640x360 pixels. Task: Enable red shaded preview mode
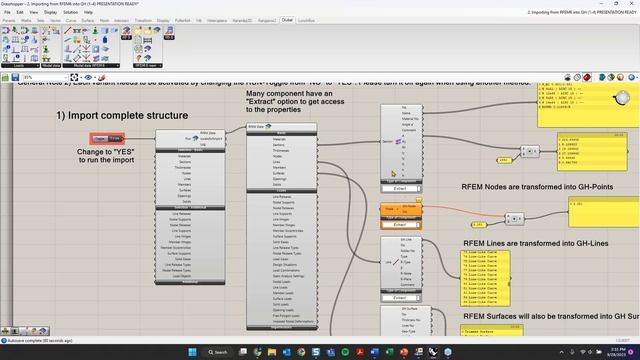(587, 77)
